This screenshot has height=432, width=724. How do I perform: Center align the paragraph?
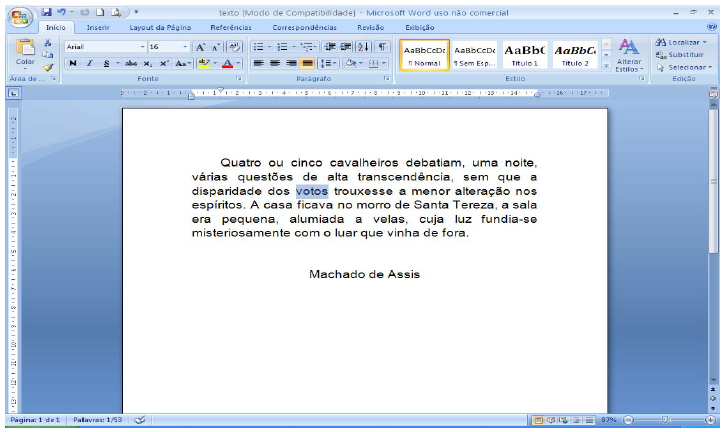[x=275, y=64]
